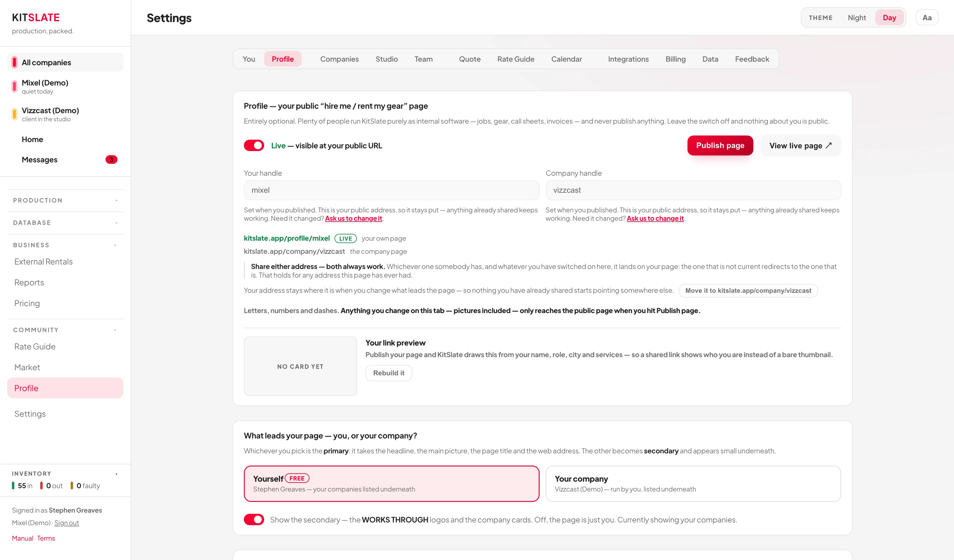Select the Mixel (Demo) company
The width and height of the screenshot is (954, 560).
tap(65, 86)
